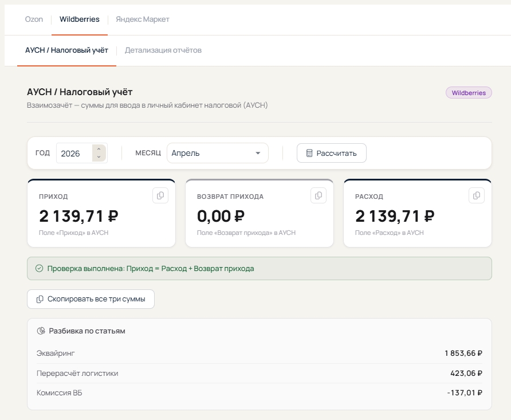The image size is (511, 420).
Task: Select the Эквайринг row label
Action: (56, 353)
